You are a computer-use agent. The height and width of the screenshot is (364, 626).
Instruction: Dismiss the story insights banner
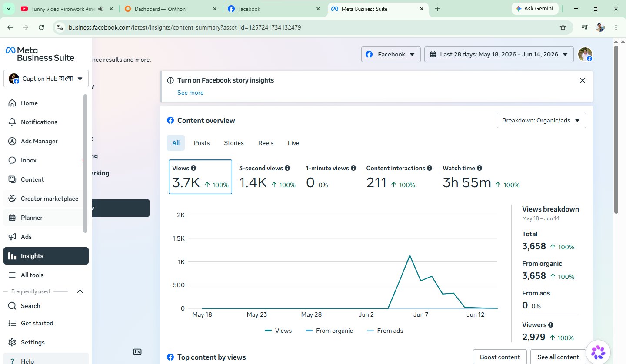tap(583, 80)
